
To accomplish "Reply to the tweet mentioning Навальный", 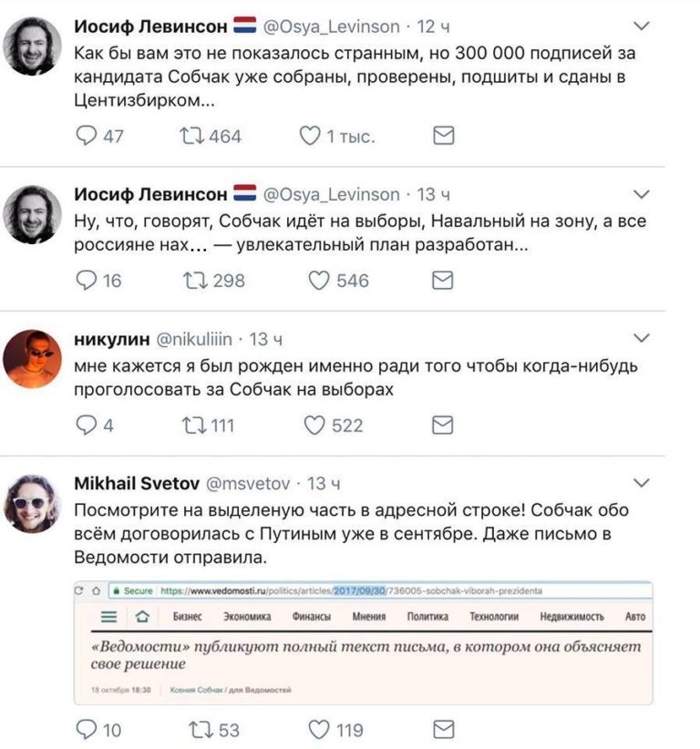I will 87,279.
